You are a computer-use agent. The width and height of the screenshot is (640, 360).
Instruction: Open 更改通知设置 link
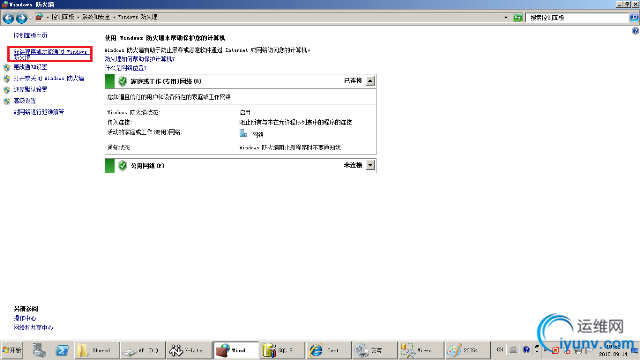point(30,67)
